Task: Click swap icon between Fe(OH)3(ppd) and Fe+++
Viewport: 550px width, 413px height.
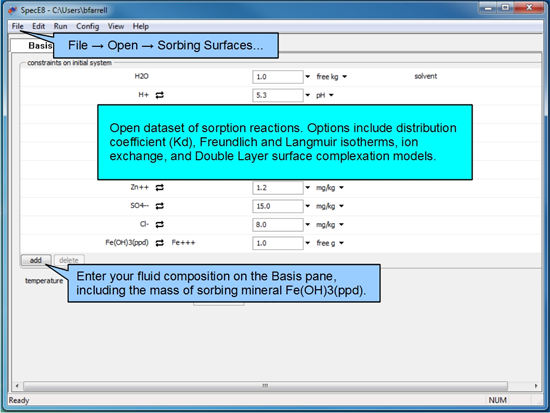Action: pos(160,243)
